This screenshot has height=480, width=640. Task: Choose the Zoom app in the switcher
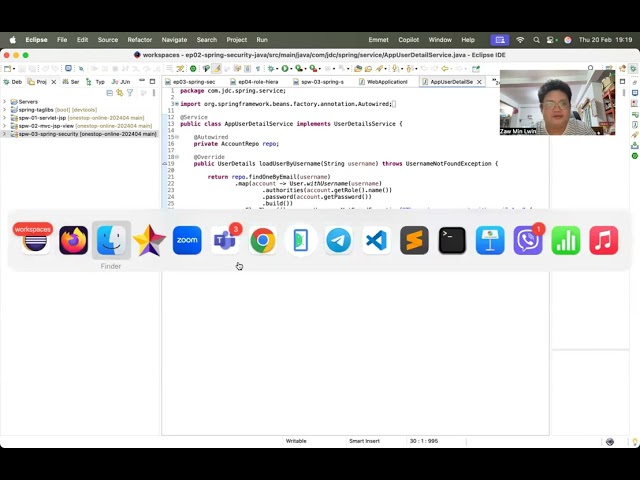(187, 240)
